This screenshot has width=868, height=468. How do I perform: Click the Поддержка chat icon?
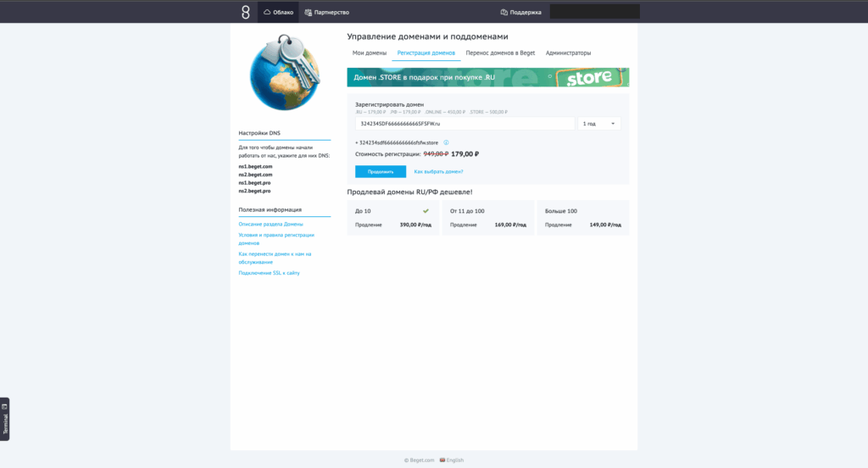(504, 12)
